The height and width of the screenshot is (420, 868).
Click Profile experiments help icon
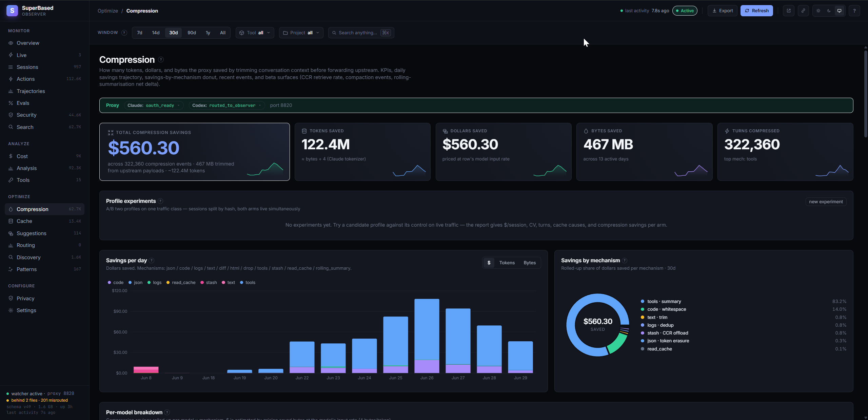(160, 201)
